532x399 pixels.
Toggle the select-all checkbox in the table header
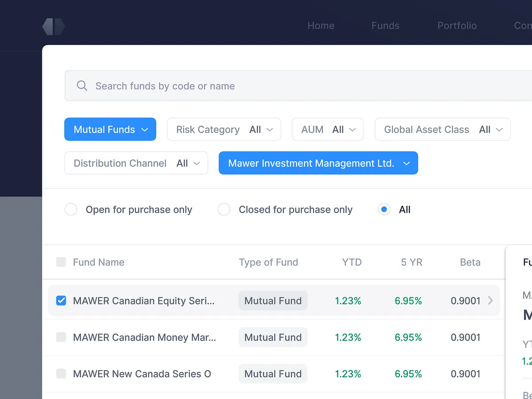pyautogui.click(x=61, y=262)
